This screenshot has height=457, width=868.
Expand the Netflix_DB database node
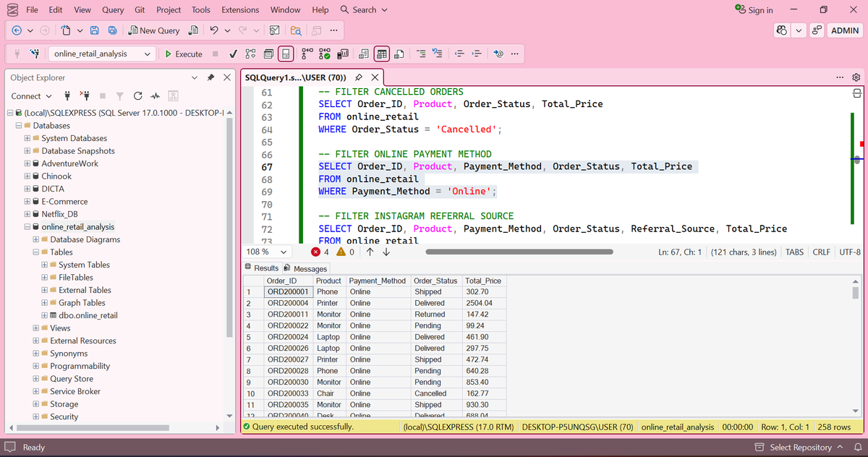[x=27, y=214]
